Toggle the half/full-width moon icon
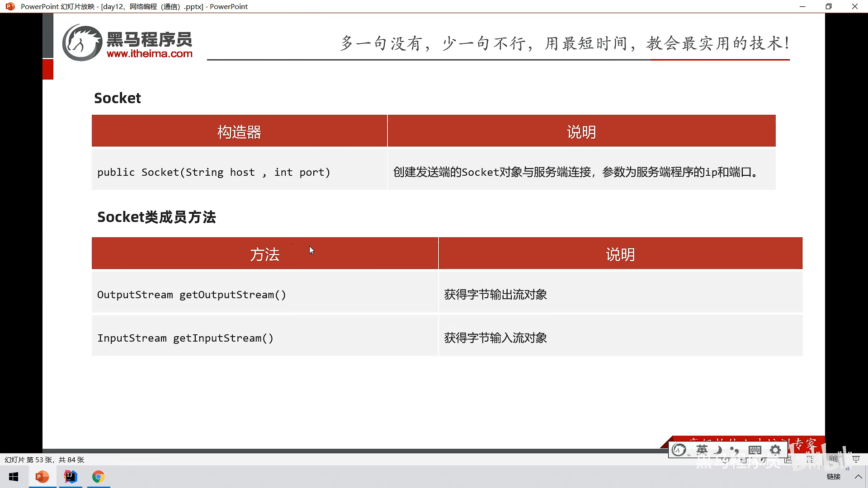The height and width of the screenshot is (488, 868). tap(718, 450)
